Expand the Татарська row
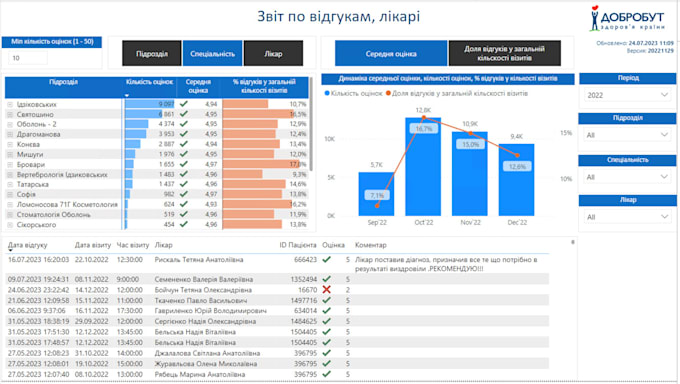 [x=10, y=184]
